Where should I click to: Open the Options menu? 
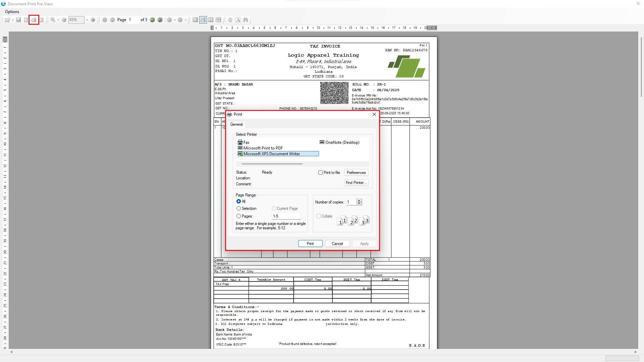coord(12,12)
